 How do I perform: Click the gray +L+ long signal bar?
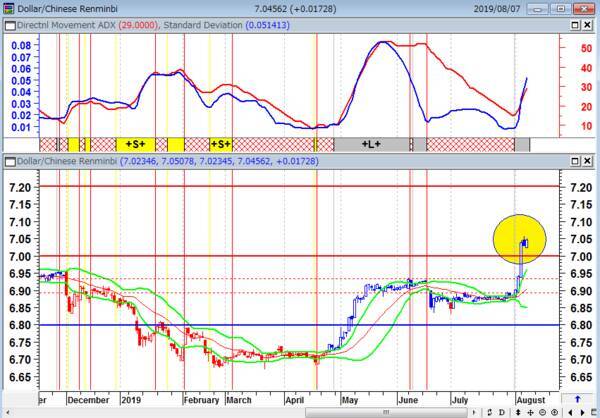pyautogui.click(x=372, y=145)
